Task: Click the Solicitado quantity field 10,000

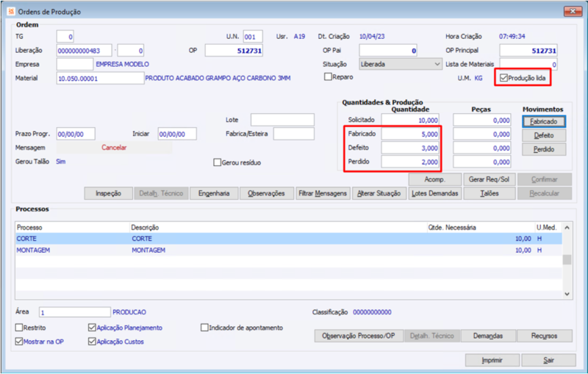Action: coord(410,121)
